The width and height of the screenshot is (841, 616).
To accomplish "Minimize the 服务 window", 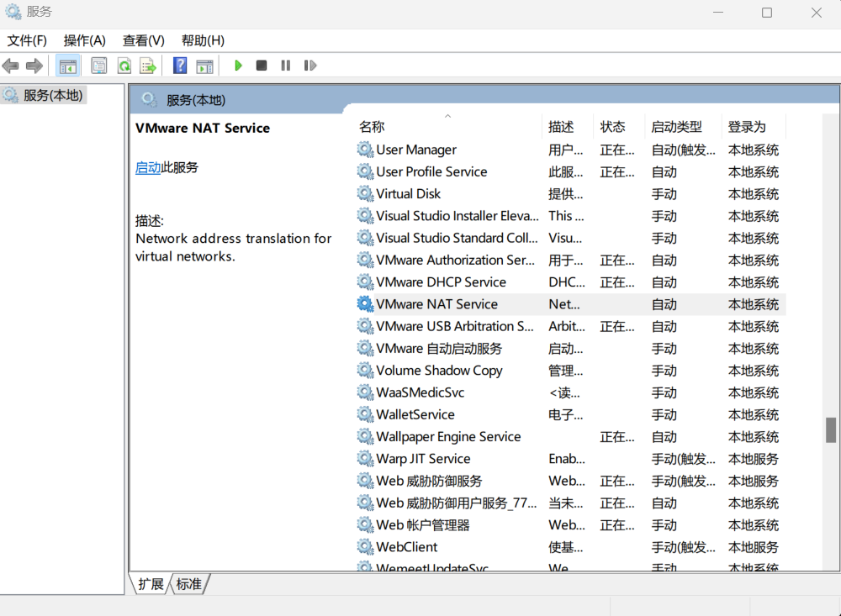I will 718,13.
